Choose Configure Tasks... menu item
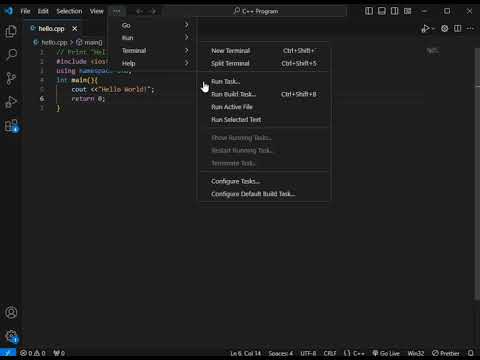 [x=264, y=181]
